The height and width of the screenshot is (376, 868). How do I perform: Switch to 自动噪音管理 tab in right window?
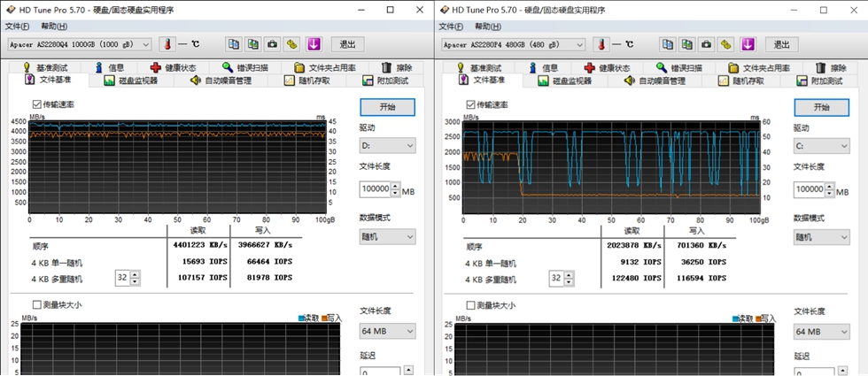click(x=655, y=81)
